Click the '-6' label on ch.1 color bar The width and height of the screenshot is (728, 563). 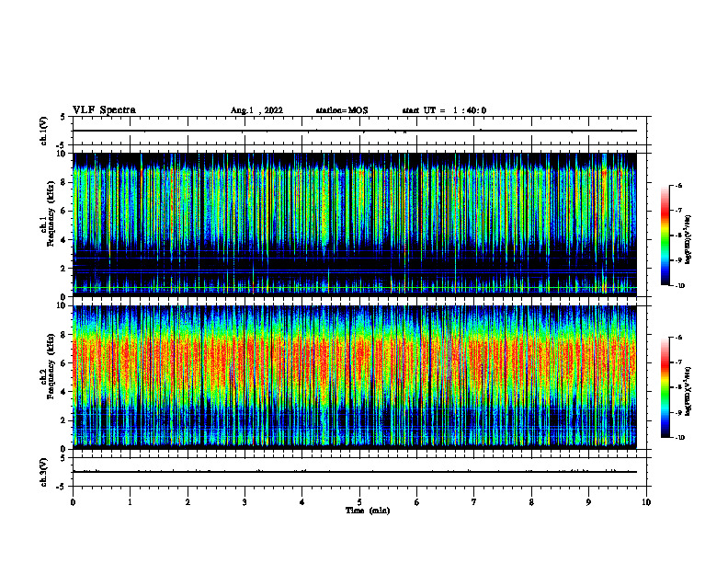pyautogui.click(x=678, y=186)
